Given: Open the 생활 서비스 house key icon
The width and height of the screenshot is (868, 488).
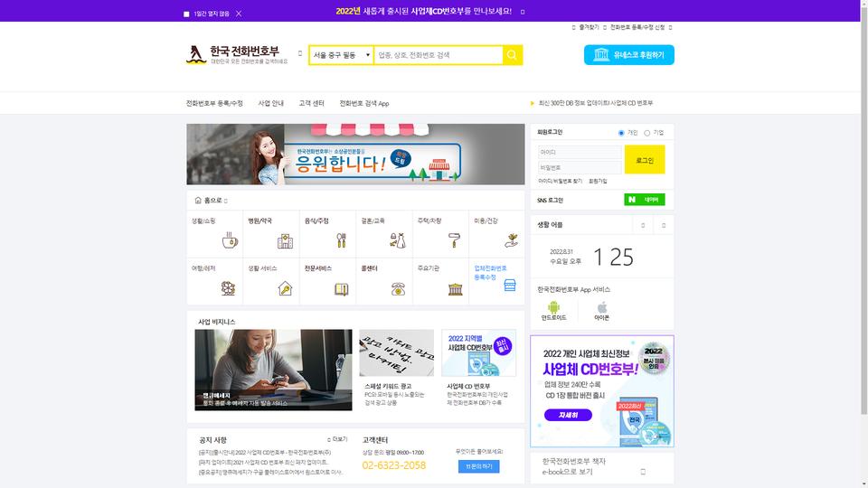Looking at the screenshot, I should pyautogui.click(x=285, y=288).
